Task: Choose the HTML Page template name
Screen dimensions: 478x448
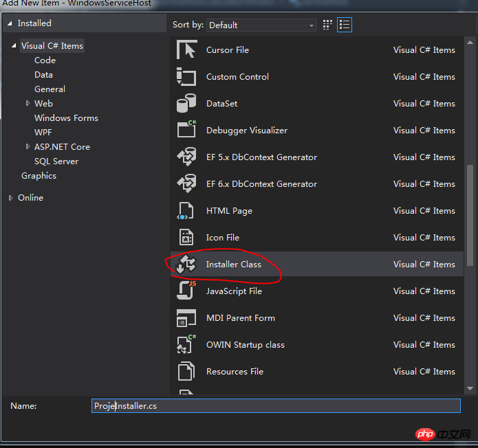Action: coord(229,211)
